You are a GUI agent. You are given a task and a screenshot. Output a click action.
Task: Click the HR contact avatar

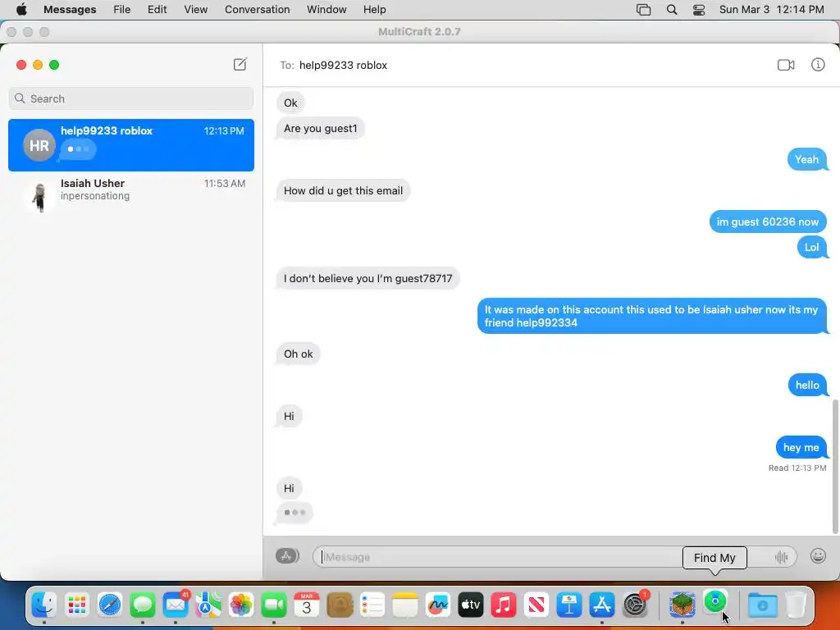(39, 145)
